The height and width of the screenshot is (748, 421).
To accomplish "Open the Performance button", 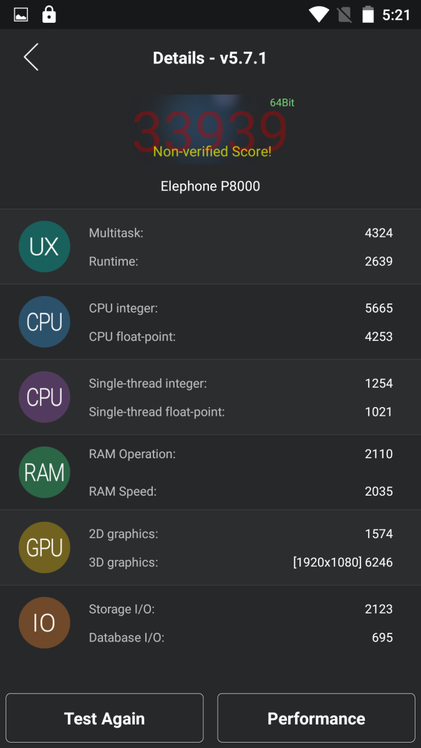I will 316,718.
